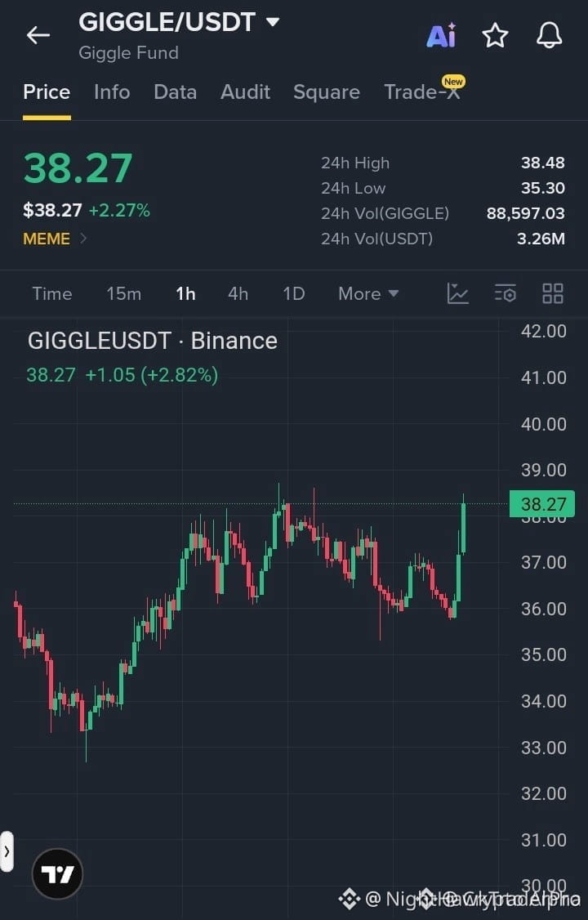Expand the More timeframes dropdown
Image resolution: width=588 pixels, height=920 pixels.
coord(368,293)
